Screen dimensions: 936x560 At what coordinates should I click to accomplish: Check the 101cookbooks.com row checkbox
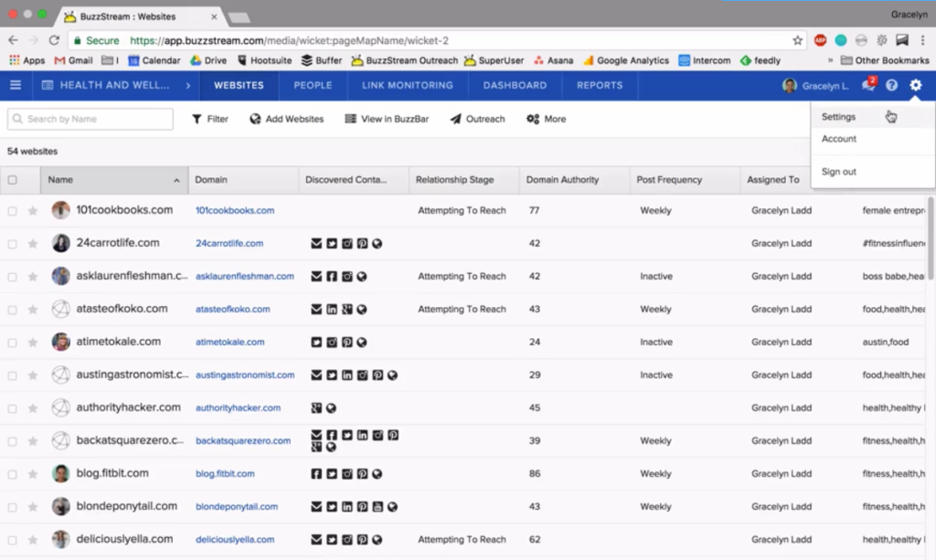click(x=12, y=210)
